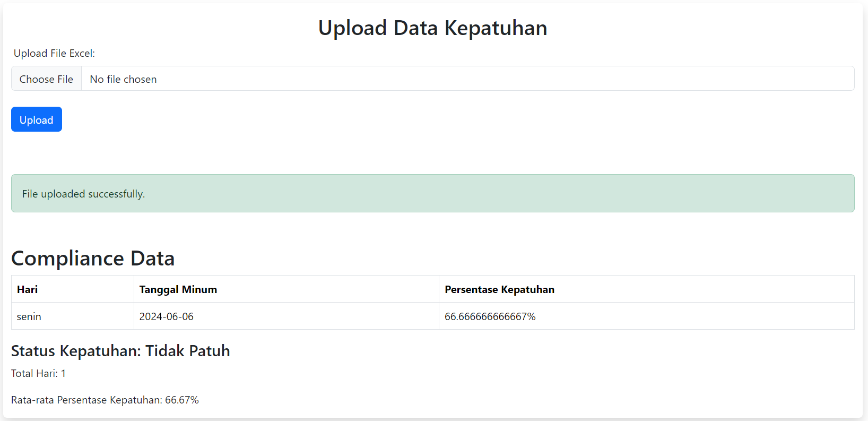
Task: Click the 'Tidak Patuh' status value
Action: pyautogui.click(x=188, y=351)
